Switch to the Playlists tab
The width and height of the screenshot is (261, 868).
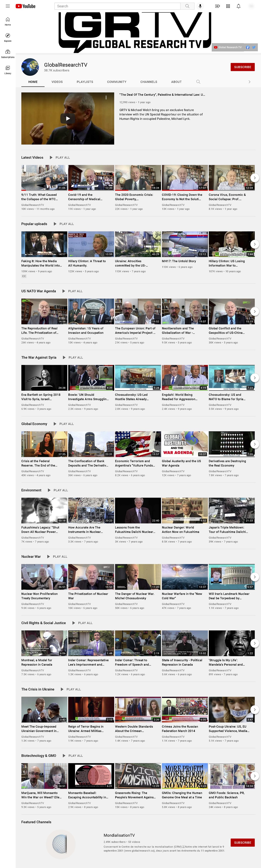[85, 82]
